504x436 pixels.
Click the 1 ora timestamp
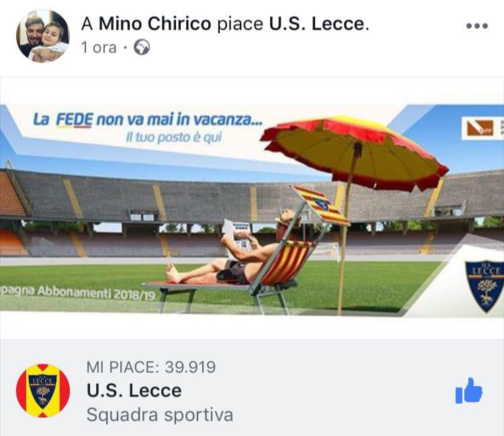point(99,48)
